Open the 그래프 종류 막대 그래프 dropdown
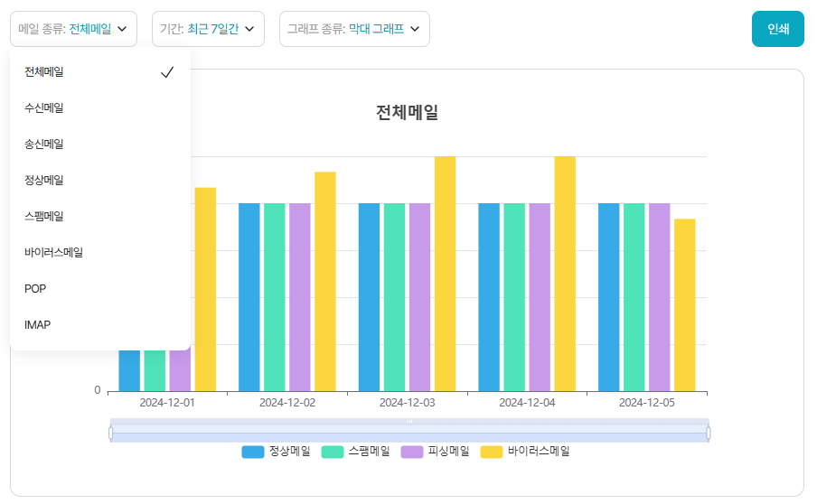The width and height of the screenshot is (817, 504). (353, 29)
